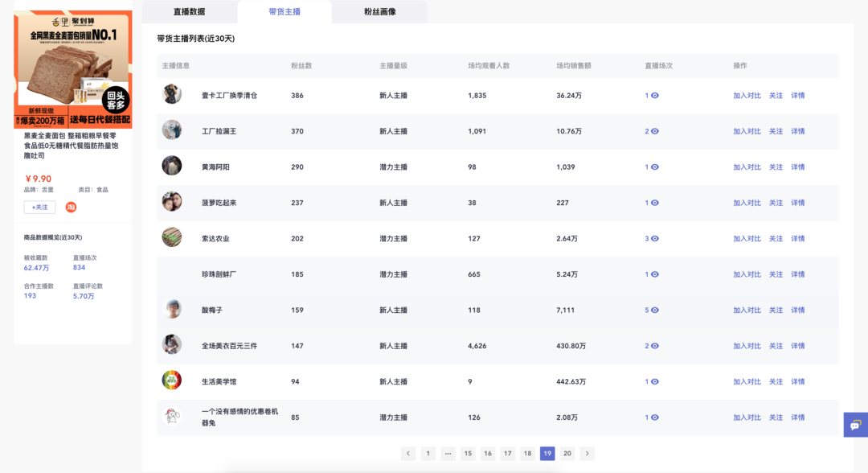Expand hidden pages via ellipsis button
Viewport: 868px width, 473px height.
[448, 453]
